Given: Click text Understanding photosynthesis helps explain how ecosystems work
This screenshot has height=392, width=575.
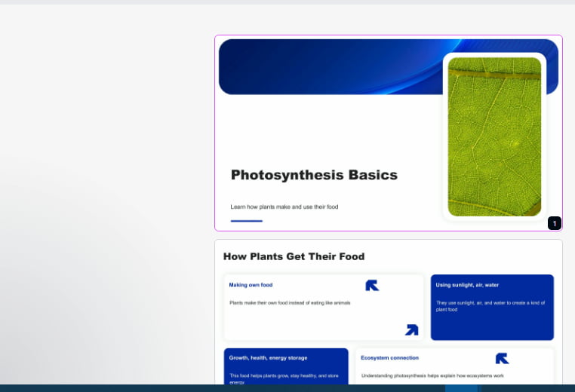Looking at the screenshot, I should click(432, 376).
